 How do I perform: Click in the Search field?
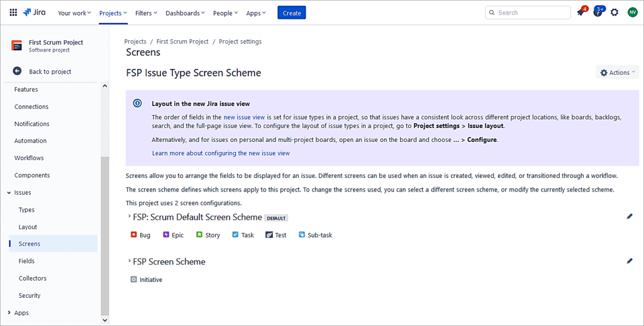(x=528, y=13)
